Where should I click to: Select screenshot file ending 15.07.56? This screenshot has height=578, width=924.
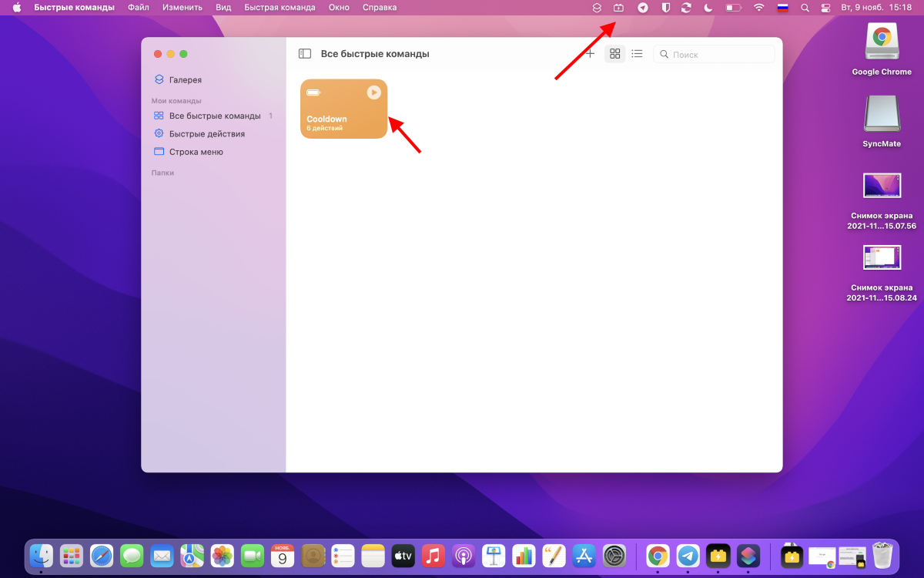[x=882, y=185]
